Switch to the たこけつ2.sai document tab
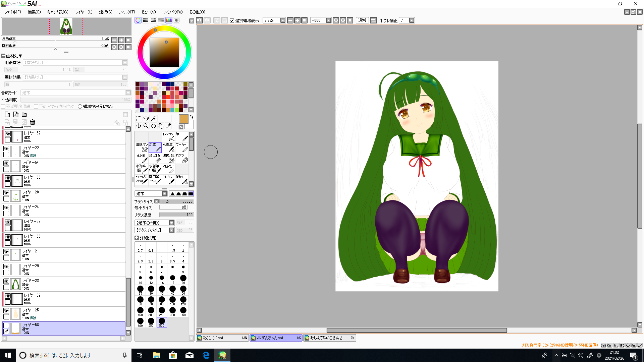This screenshot has height=362, width=644. click(222, 338)
